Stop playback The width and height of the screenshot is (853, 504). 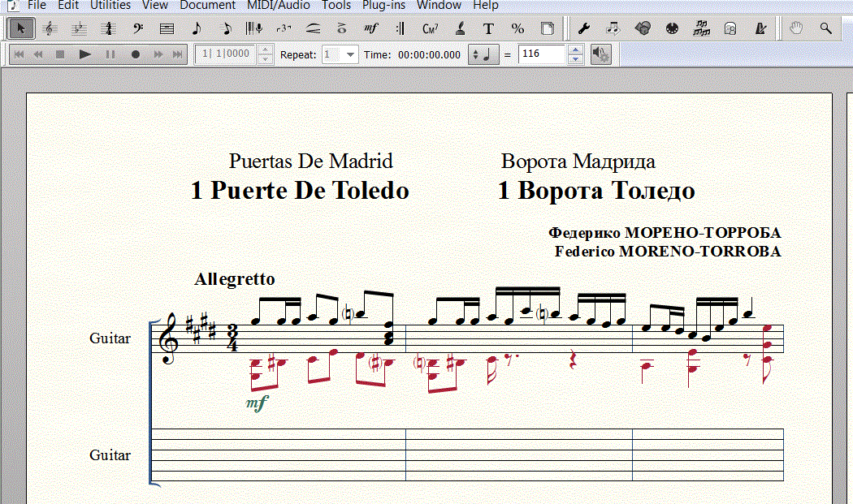click(60, 54)
